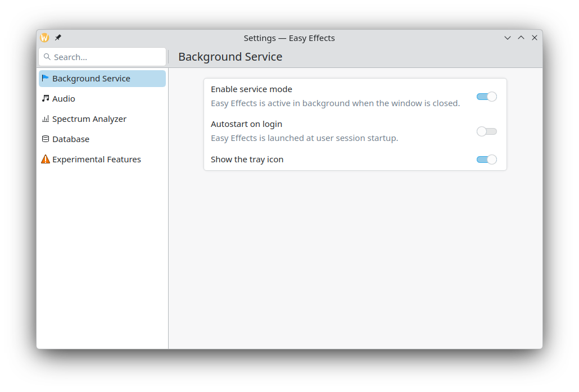Click the Database cylinder icon
579x392 pixels.
coord(46,139)
